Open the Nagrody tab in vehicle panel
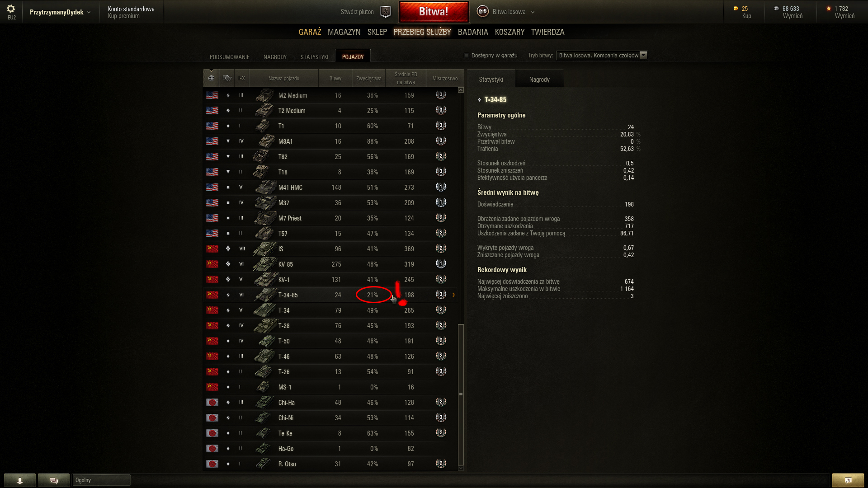 [x=539, y=80]
